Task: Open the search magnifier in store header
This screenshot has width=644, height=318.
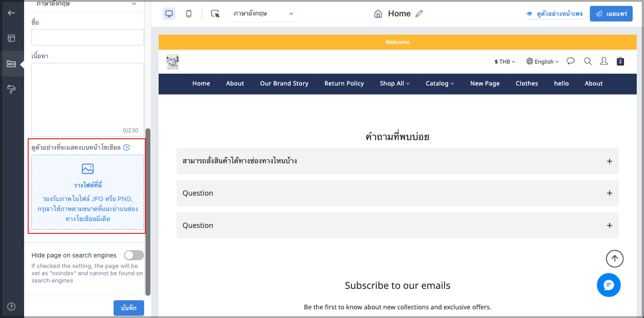Action: tap(588, 61)
